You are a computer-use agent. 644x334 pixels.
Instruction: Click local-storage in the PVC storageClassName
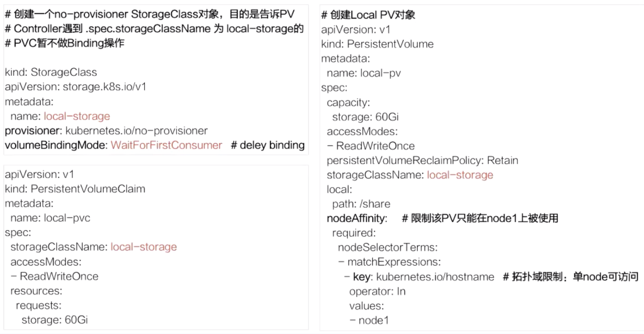[144, 247]
